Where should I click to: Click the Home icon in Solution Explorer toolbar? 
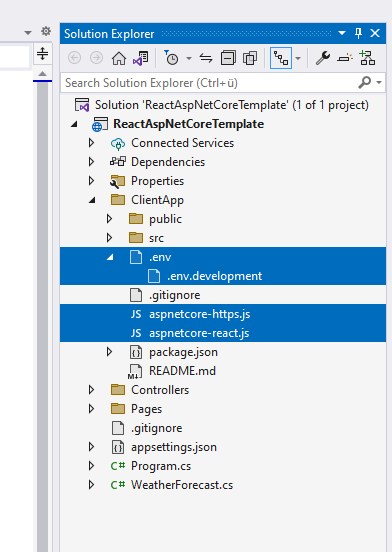coord(119,58)
